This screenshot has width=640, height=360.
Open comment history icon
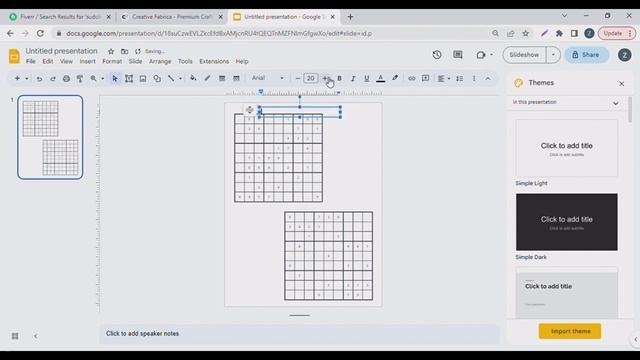tap(458, 55)
